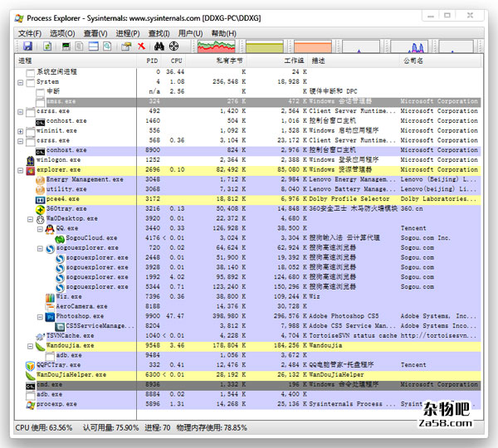
Task: Open the 文件(F) menu
Action: (30, 33)
